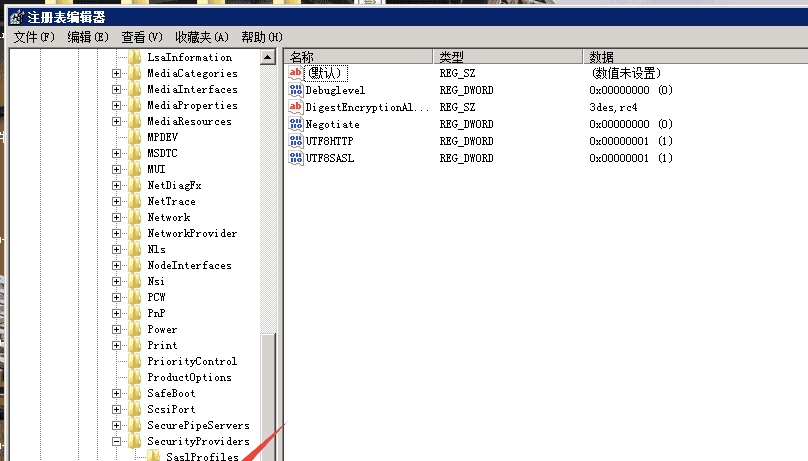The image size is (808, 461).
Task: Collapse the SecurityProviders tree node
Action: pos(117,441)
